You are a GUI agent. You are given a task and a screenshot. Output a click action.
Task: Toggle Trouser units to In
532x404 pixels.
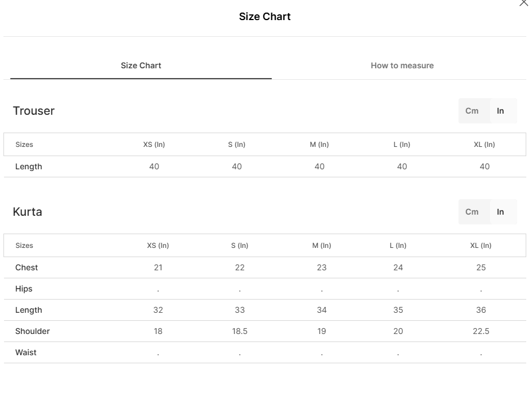click(x=500, y=111)
